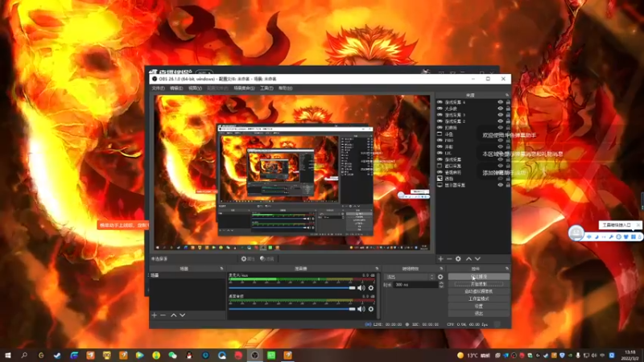Image resolution: width=644 pixels, height=362 pixels.
Task: Click the 开始录制 start recording button
Action: coord(479,284)
